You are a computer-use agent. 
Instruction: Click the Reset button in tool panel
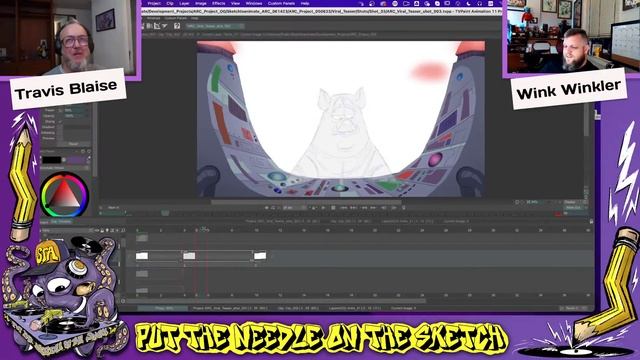[73, 144]
